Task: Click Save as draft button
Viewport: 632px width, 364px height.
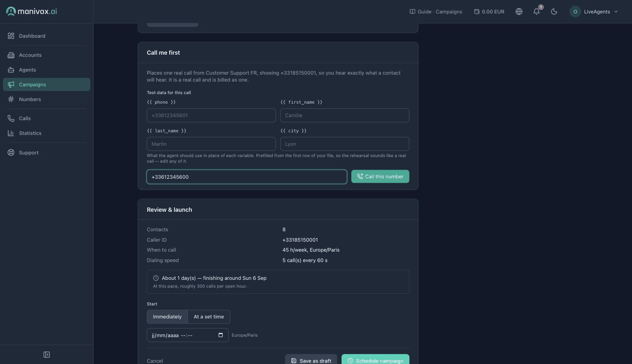Action: (311, 361)
